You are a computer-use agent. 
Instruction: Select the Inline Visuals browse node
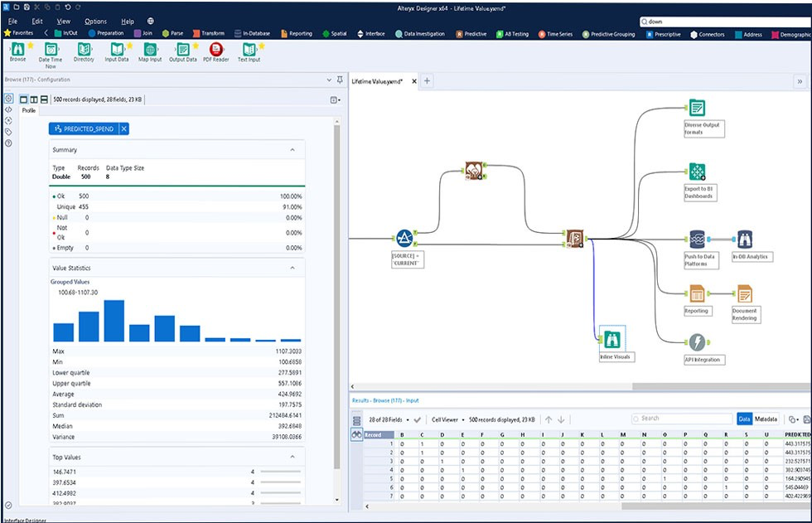pos(612,339)
